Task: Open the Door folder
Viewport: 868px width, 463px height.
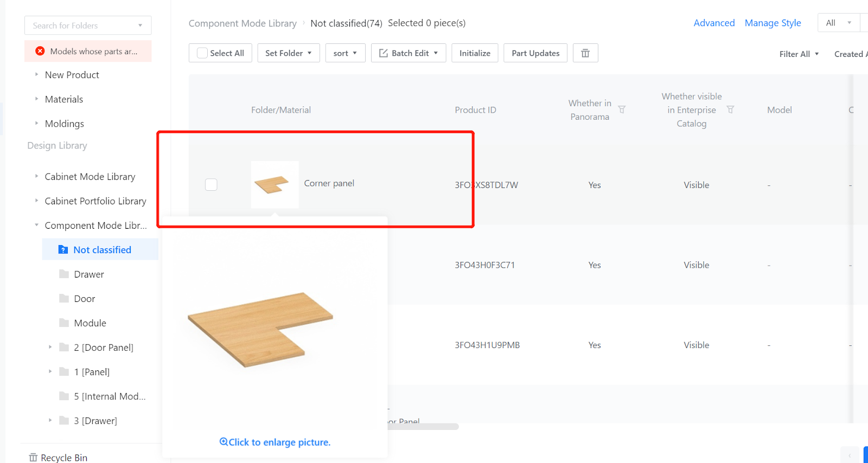Action: 85,299
